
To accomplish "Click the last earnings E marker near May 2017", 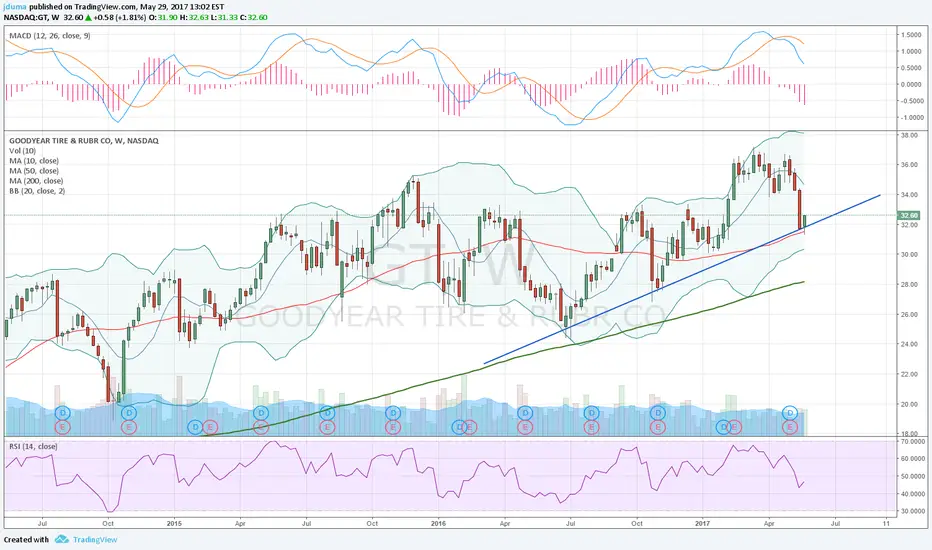I will coord(790,426).
